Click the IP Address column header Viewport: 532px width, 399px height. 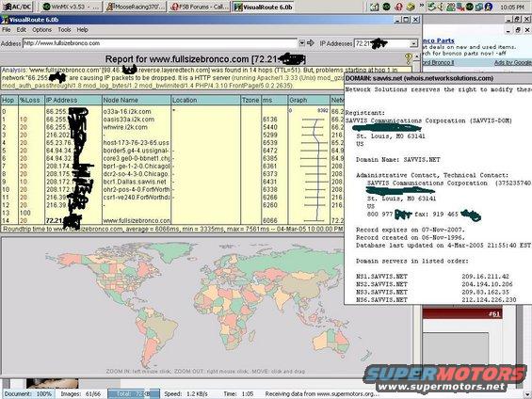click(x=73, y=100)
